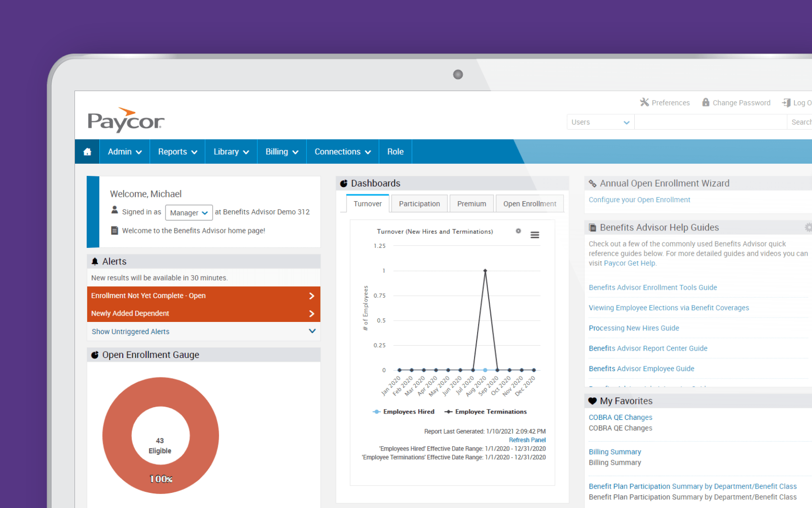Click the Log Out door icon

(786, 103)
